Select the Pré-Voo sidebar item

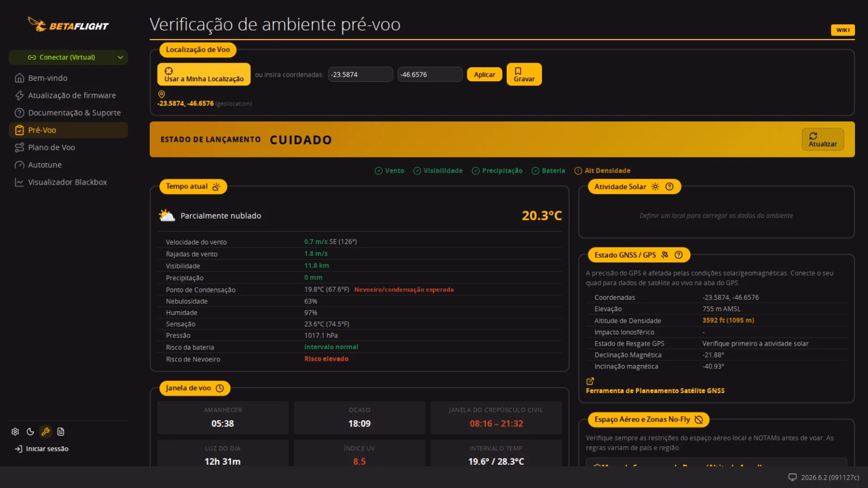coord(68,130)
